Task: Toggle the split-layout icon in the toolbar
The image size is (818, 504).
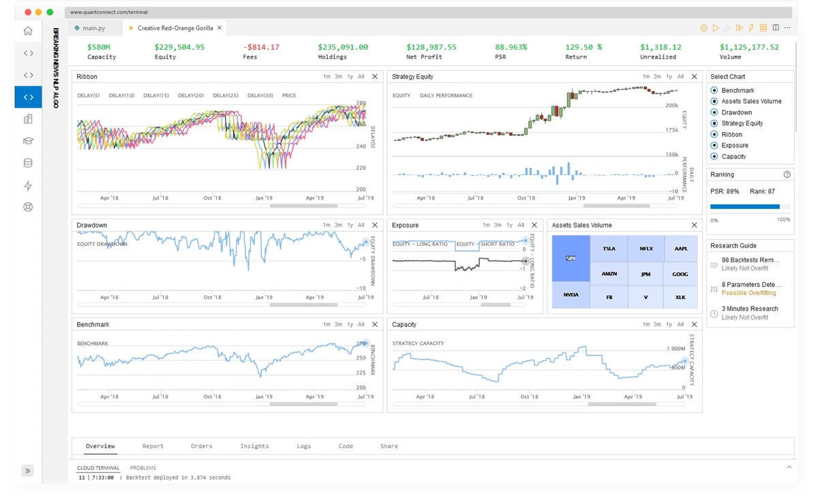Action: [x=776, y=27]
